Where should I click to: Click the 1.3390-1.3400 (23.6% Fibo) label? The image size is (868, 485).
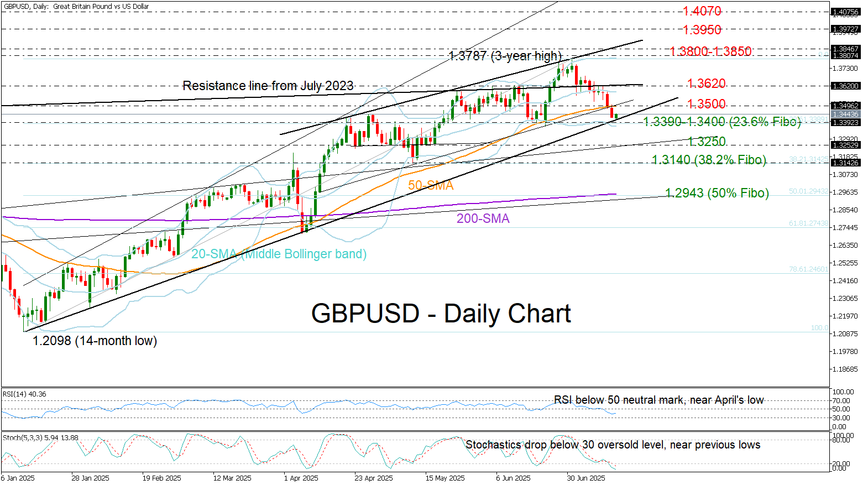pos(722,122)
